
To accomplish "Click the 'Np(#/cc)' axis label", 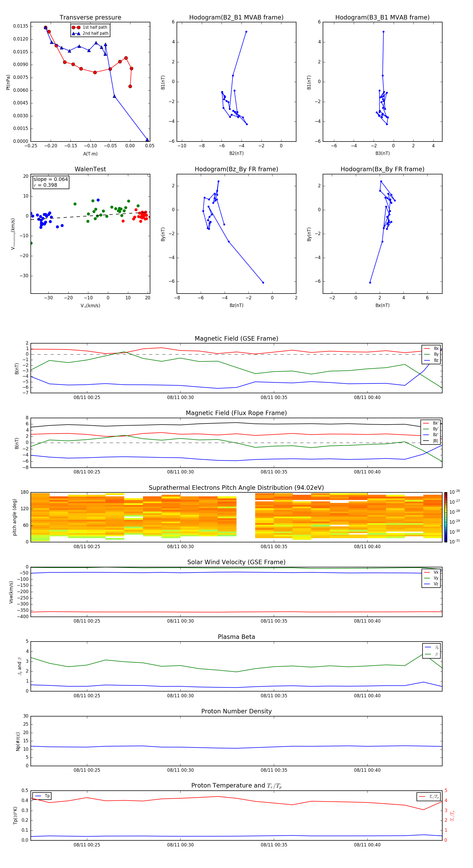I will 18,741.
